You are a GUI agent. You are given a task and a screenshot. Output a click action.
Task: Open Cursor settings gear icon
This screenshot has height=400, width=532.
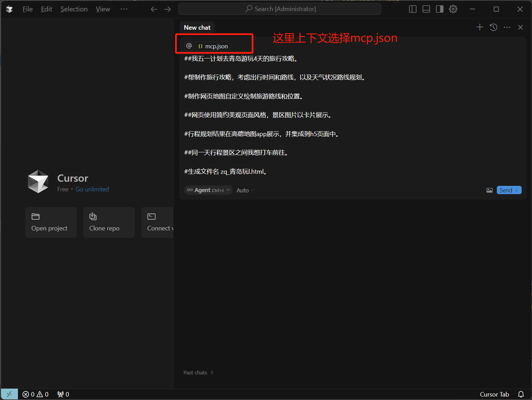(453, 9)
